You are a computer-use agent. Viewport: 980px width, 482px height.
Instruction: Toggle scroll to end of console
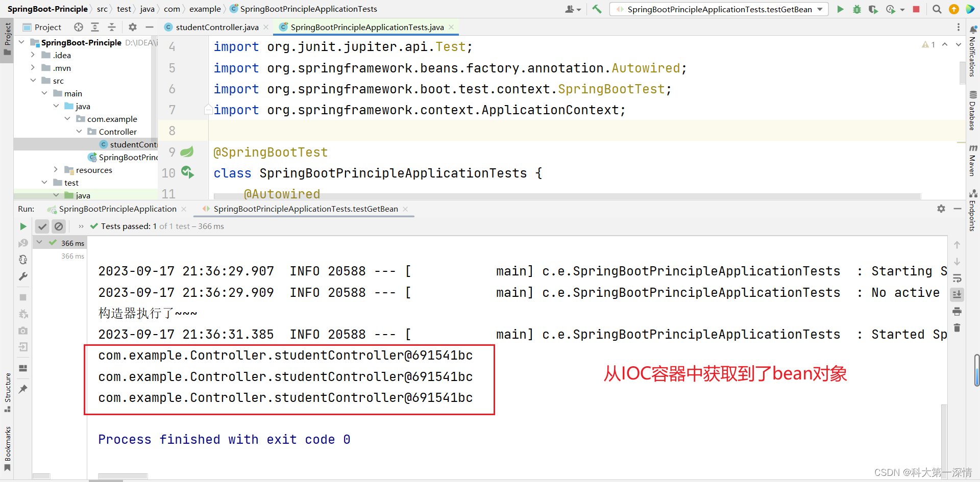(x=957, y=295)
